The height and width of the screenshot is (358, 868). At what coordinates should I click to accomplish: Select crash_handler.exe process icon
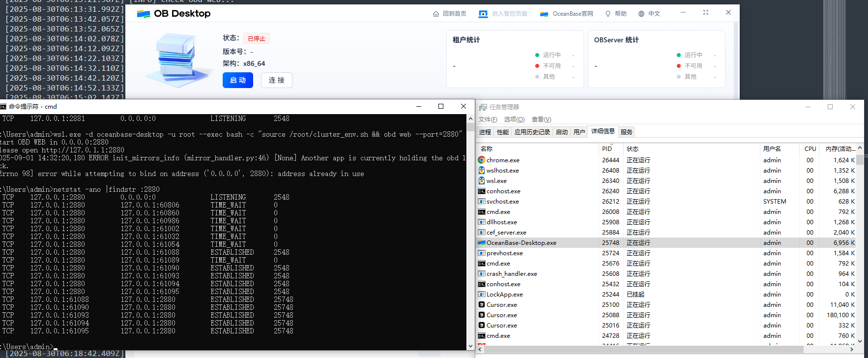click(x=482, y=273)
